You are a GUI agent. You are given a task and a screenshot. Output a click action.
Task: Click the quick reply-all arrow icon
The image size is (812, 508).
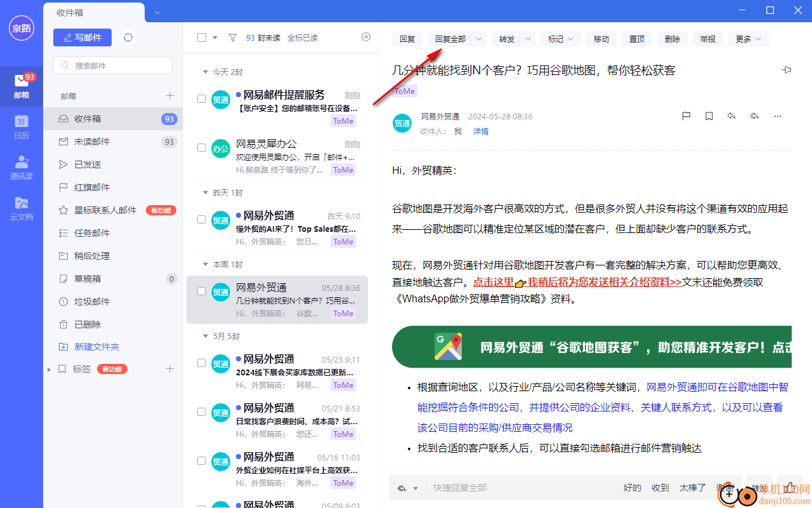[x=402, y=488]
